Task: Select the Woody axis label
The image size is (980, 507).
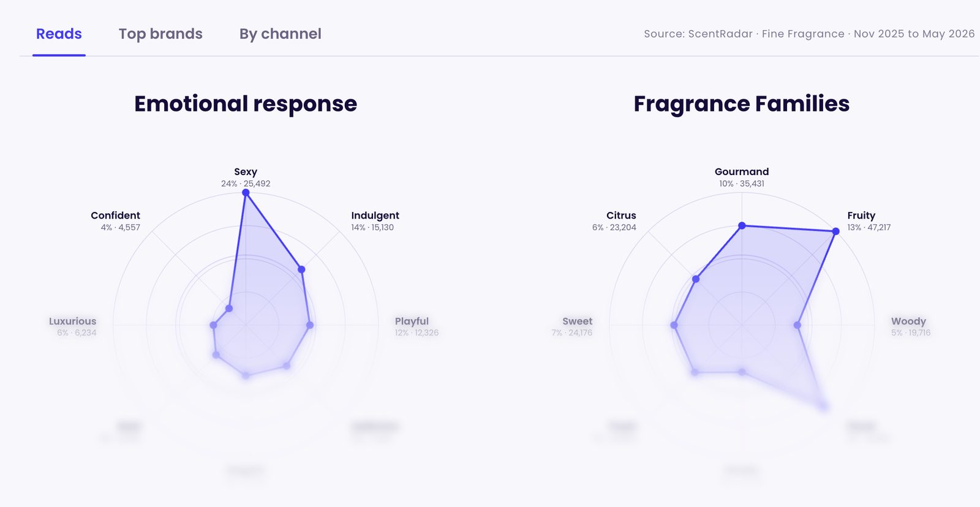Action: [x=908, y=321]
